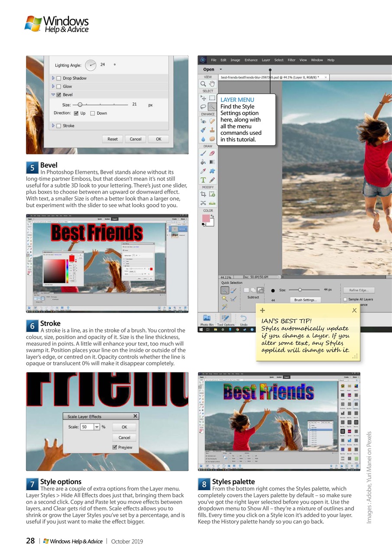Open the Layer menu
This screenshot has width=392, height=555.
pos(266,60)
